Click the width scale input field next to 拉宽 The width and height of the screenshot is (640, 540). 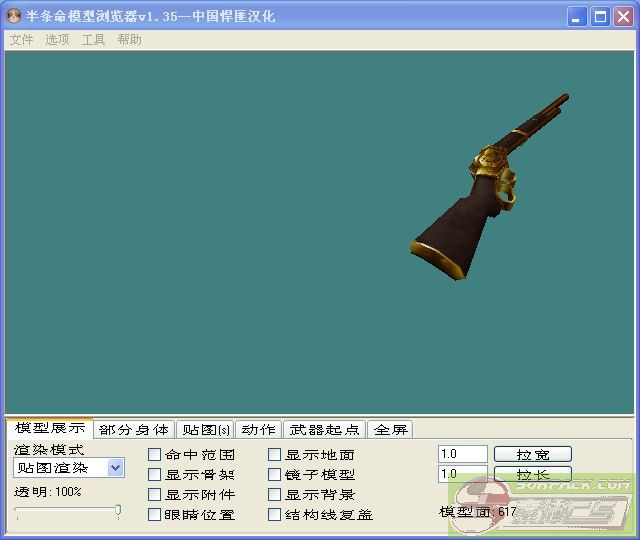coord(462,454)
